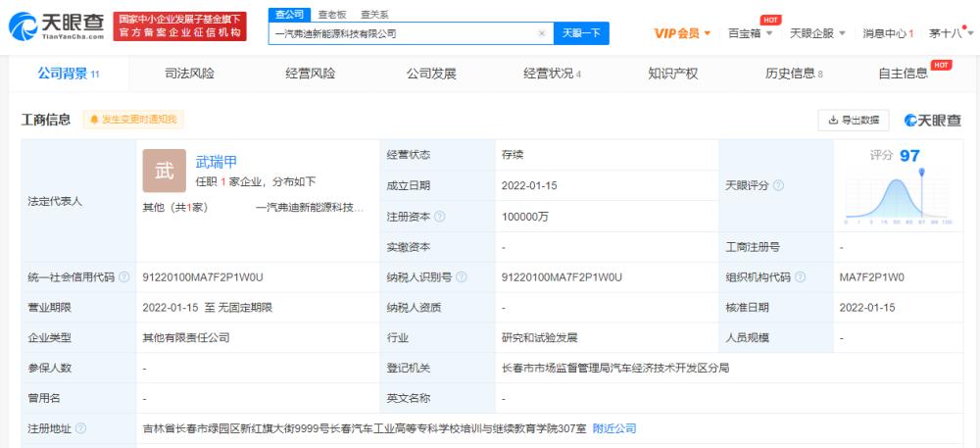This screenshot has width=980, height=448.
Task: Click the 导出数据 export button
Action: pyautogui.click(x=854, y=120)
